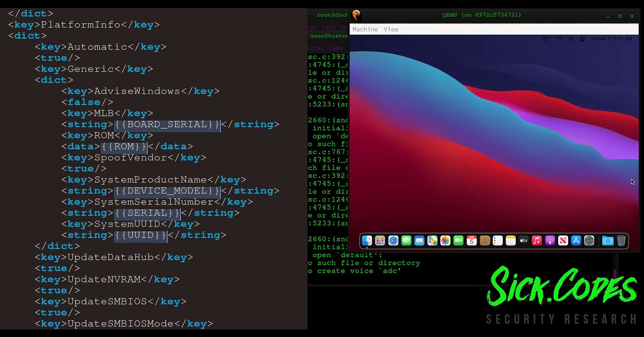Click the QEMU coral logo in the titlebar
Viewport: 644px width, 337px height.
356,15
